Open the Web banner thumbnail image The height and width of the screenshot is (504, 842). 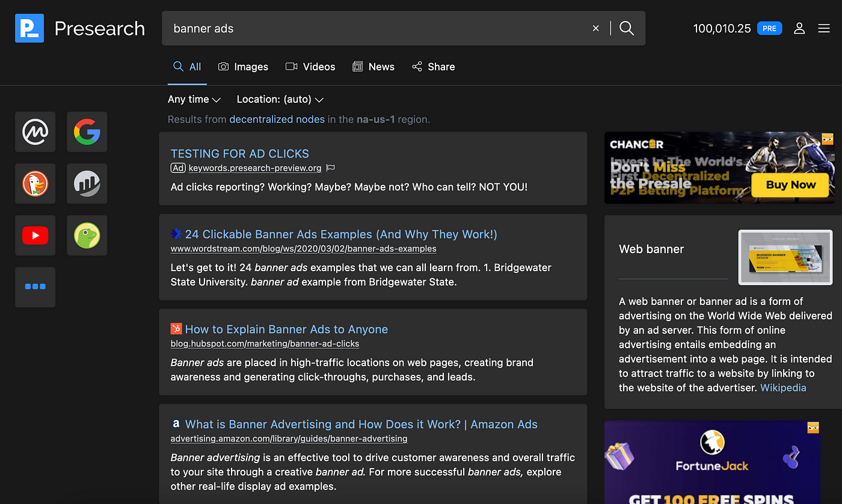[785, 257]
